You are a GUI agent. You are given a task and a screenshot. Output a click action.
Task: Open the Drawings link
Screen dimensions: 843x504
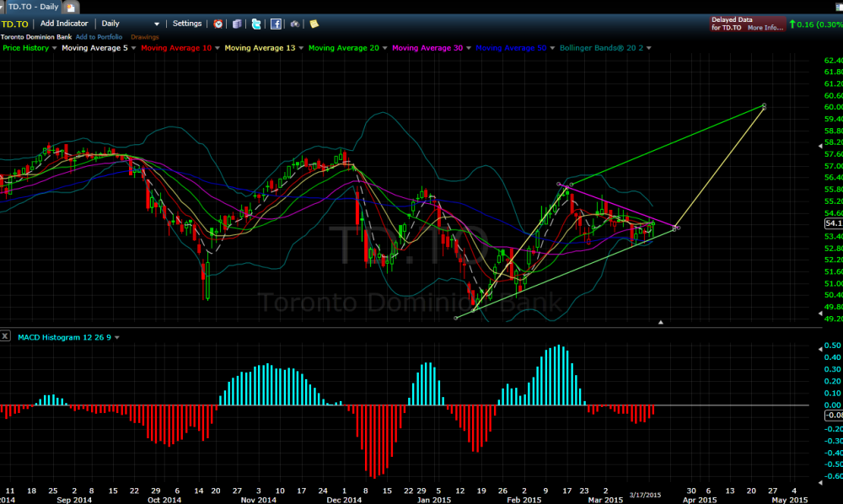(x=144, y=37)
